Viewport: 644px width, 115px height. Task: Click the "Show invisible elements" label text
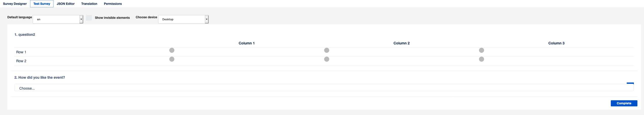[x=112, y=18]
